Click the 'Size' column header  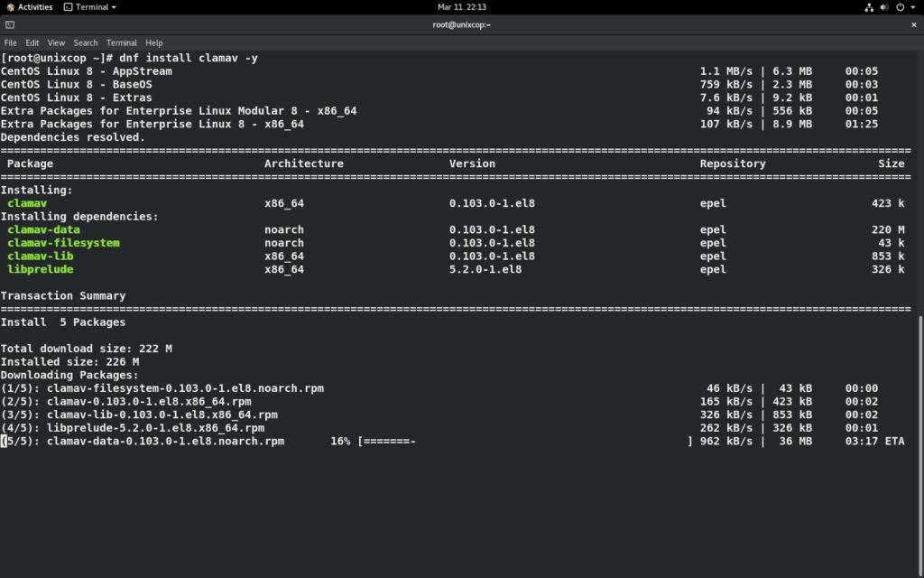coord(891,164)
